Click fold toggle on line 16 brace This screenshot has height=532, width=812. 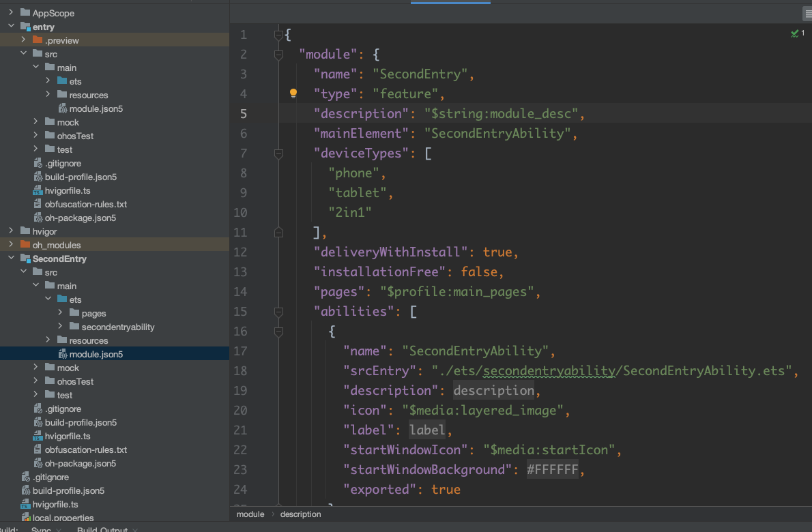[278, 331]
